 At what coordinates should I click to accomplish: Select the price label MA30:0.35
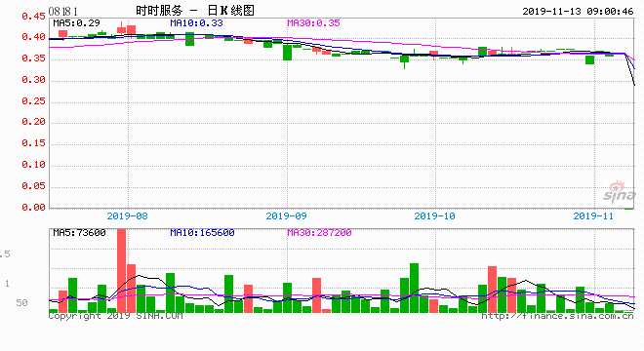pyautogui.click(x=314, y=23)
